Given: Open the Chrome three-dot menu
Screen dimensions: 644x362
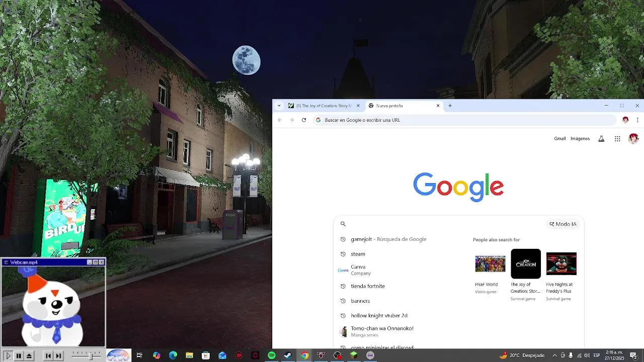Looking at the screenshot, I should [x=637, y=120].
